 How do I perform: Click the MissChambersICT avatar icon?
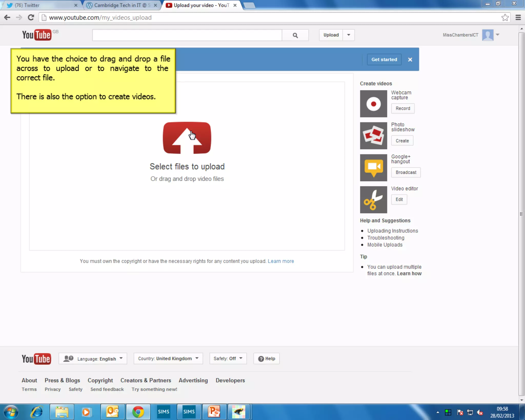point(488,35)
